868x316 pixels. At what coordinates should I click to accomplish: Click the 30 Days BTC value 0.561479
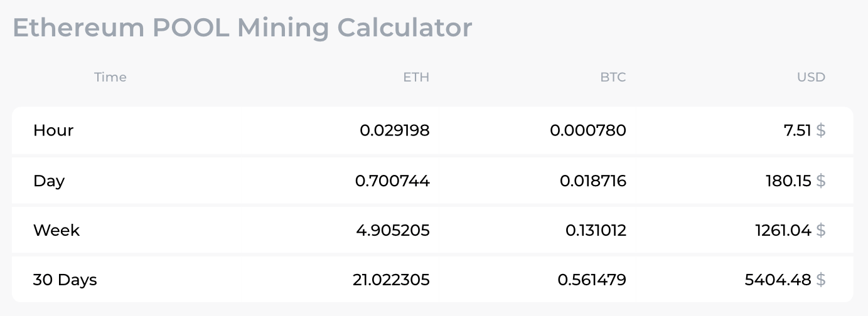tap(592, 280)
